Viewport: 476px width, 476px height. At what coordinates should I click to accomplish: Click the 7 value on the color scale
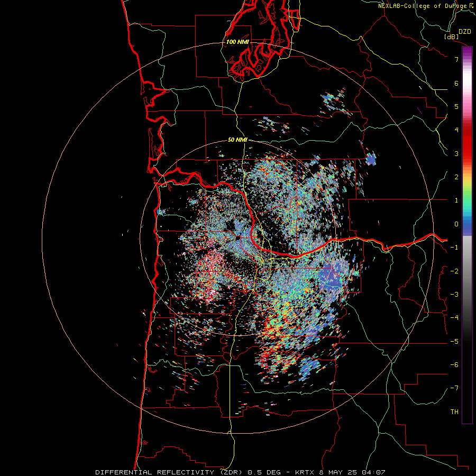click(456, 59)
